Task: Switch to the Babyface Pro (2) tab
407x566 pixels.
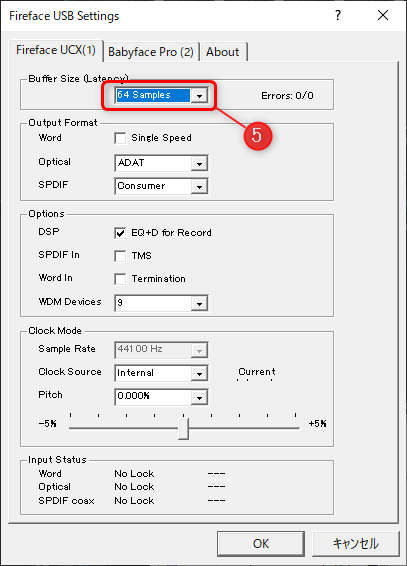Action: 151,52
